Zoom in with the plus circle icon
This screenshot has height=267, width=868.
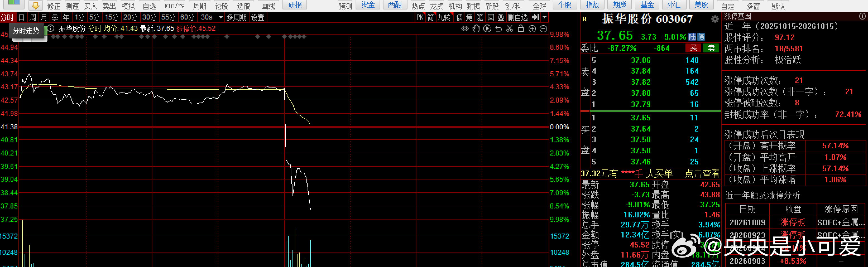point(532,29)
